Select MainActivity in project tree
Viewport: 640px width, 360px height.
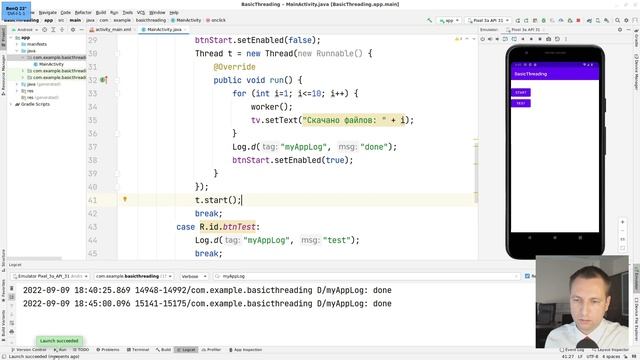tap(49, 64)
